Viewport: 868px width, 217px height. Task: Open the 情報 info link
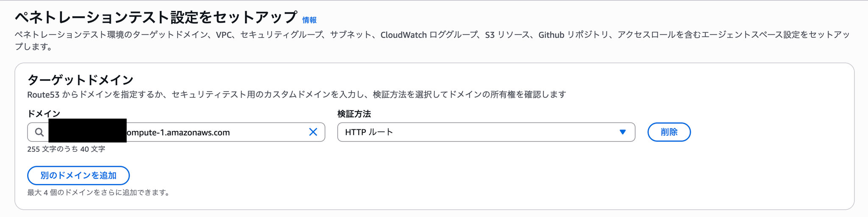309,20
